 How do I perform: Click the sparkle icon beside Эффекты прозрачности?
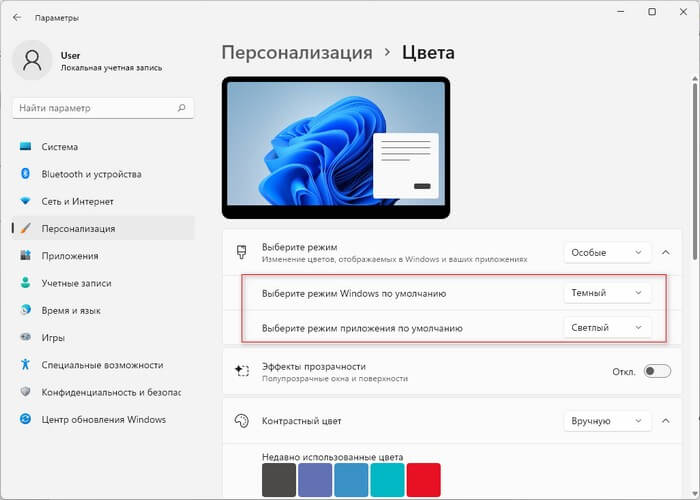(242, 371)
